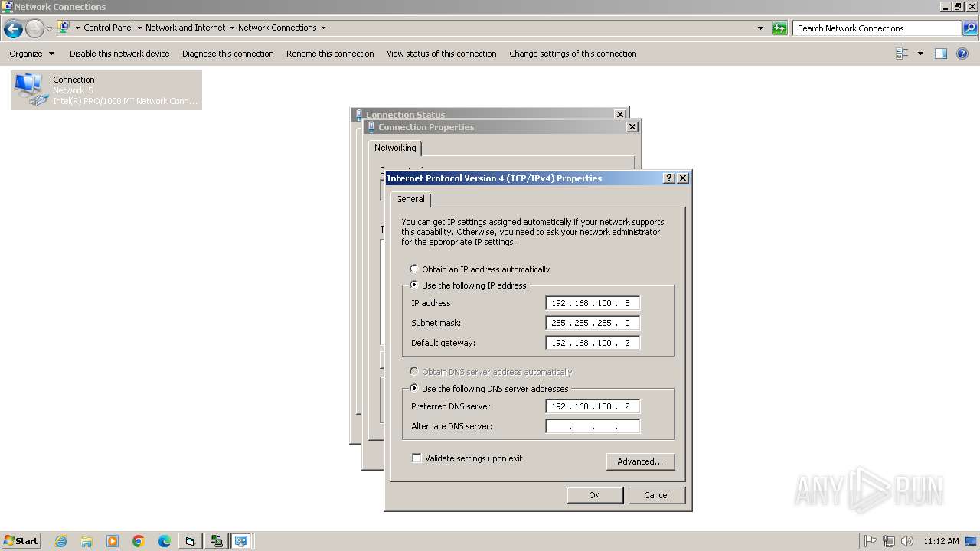Click the Subnet mask input field
980x551 pixels.
(x=593, y=323)
